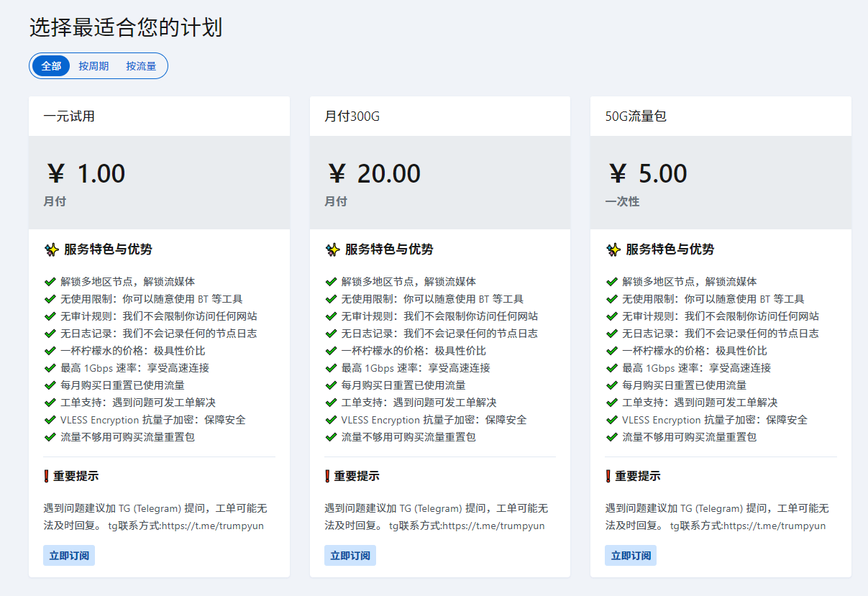Click the 50G流量包 plan header
The height and width of the screenshot is (596, 868).
(636, 116)
